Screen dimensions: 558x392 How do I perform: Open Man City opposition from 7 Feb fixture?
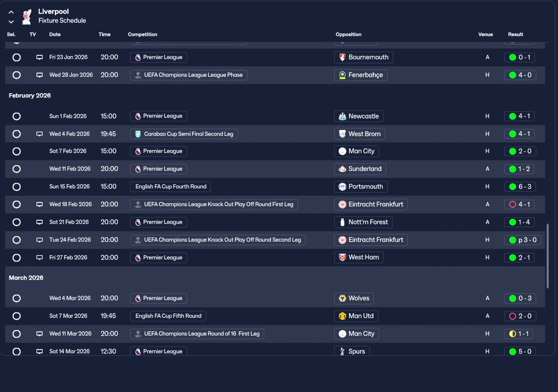pos(357,151)
